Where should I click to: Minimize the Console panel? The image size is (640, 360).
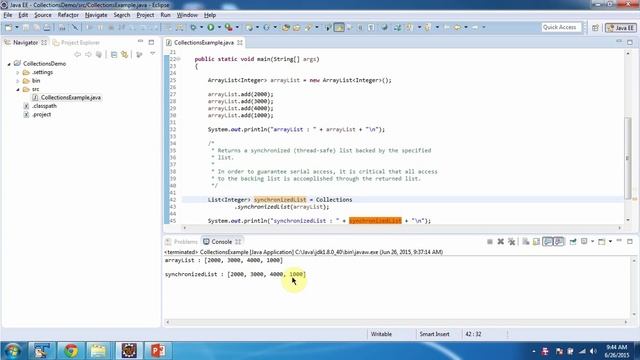619,241
